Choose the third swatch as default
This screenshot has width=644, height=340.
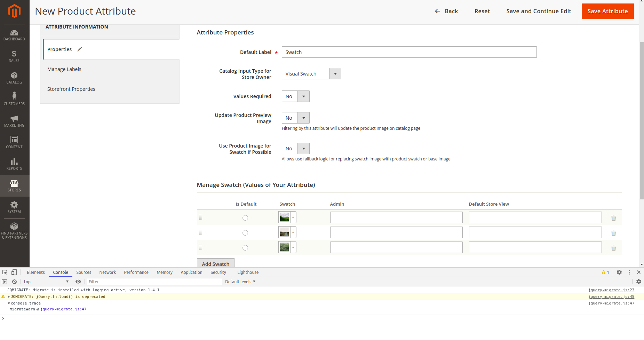point(245,247)
